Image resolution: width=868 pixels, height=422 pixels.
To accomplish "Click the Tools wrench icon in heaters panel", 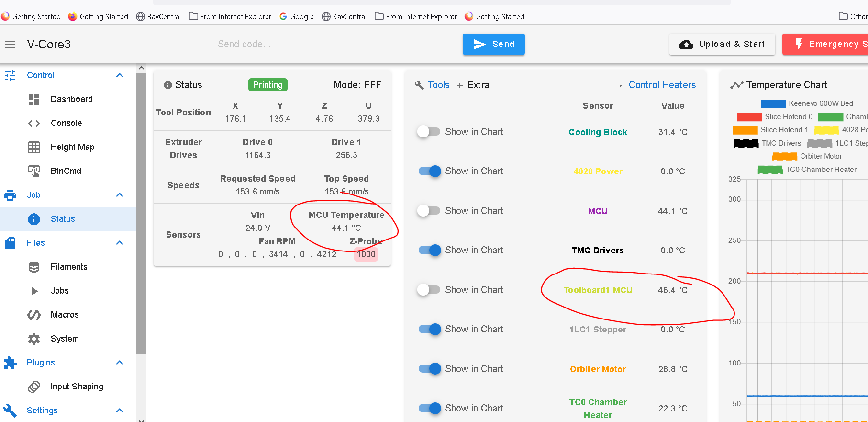I will [419, 85].
